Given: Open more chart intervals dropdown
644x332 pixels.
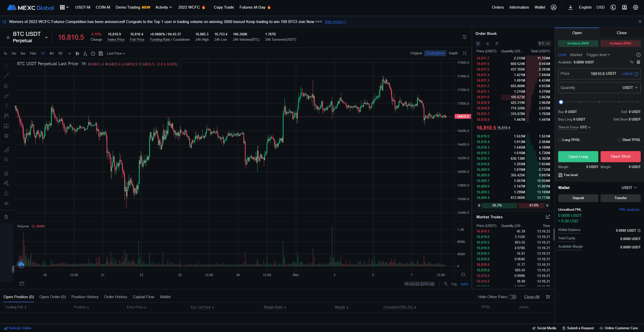Looking at the screenshot, I should 69,54.
